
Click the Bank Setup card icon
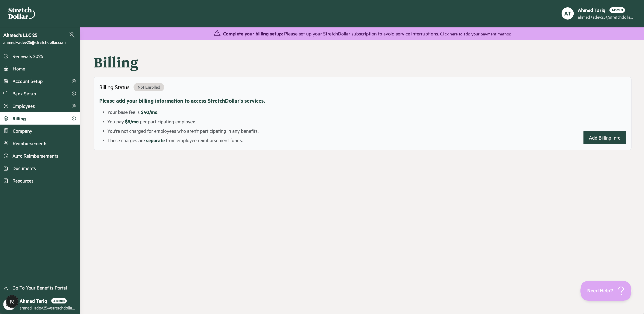(6, 94)
